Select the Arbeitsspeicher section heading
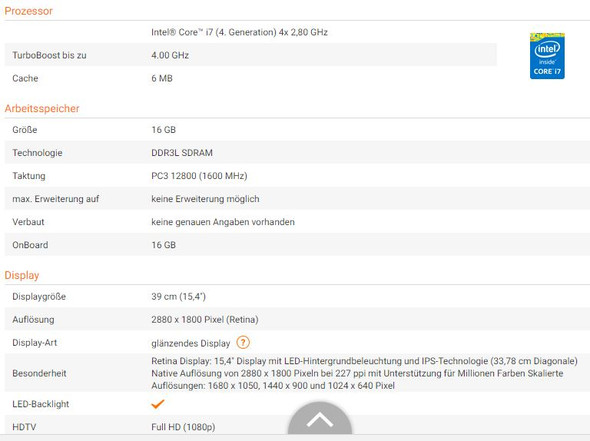The width and height of the screenshot is (590, 441). 42,108
